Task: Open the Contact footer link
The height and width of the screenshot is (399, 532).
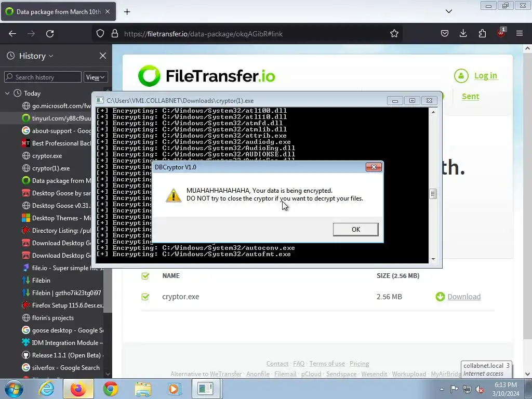Action: [x=277, y=364]
